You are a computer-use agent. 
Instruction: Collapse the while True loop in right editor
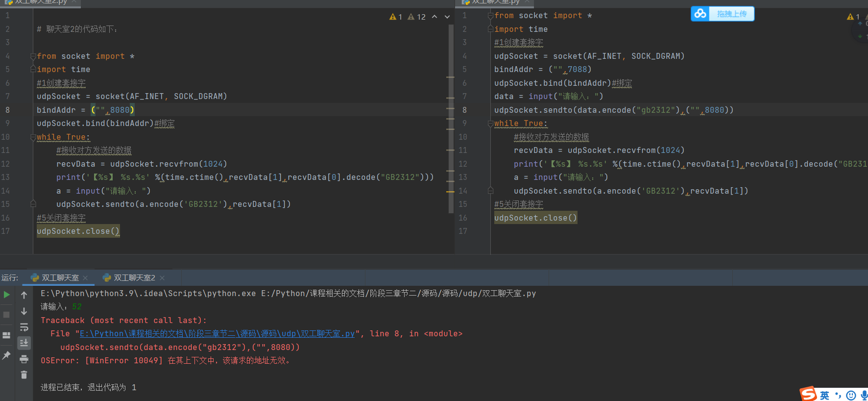(490, 124)
